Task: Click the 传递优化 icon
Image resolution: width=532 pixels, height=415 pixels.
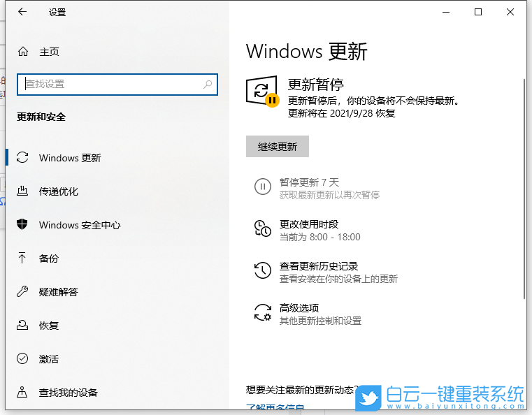Action: click(x=22, y=191)
